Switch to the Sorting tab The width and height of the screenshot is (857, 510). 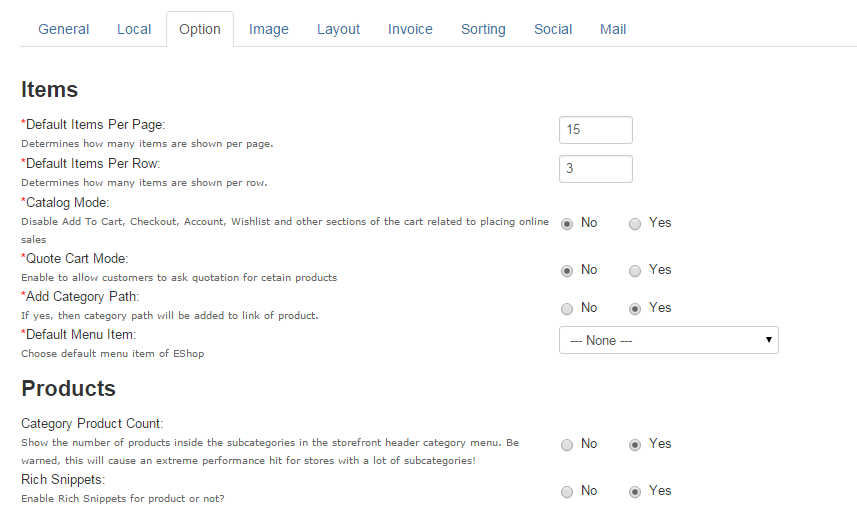point(483,29)
